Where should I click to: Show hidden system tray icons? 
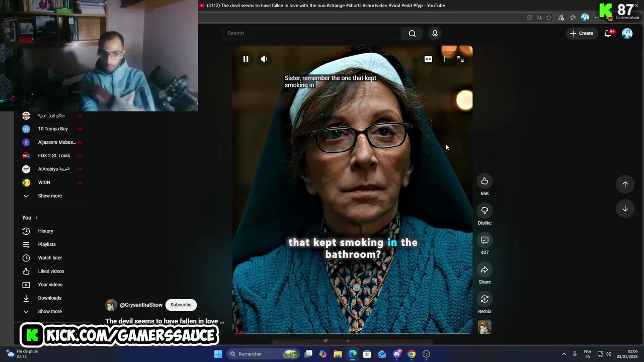click(x=563, y=354)
